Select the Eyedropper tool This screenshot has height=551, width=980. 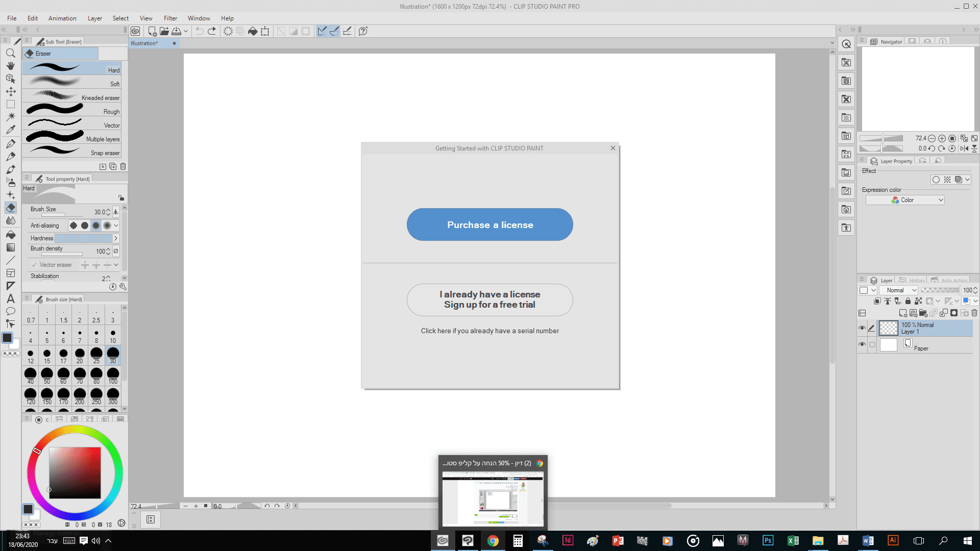pyautogui.click(x=10, y=130)
